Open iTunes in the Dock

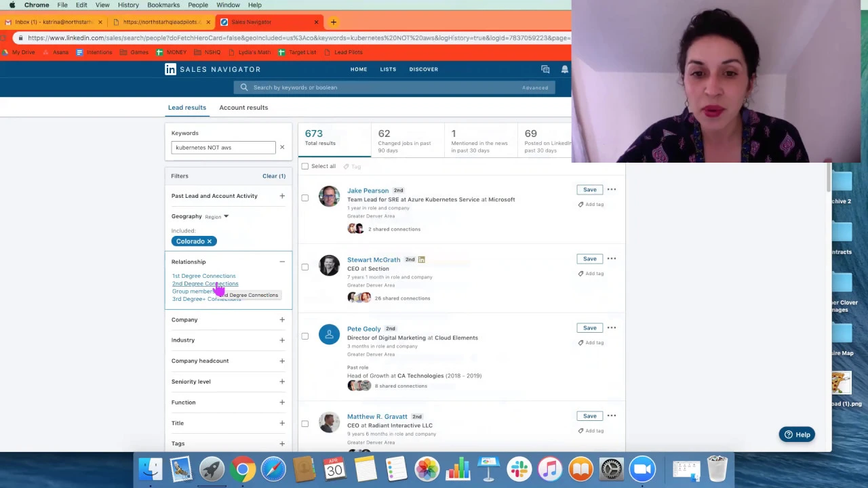550,469
